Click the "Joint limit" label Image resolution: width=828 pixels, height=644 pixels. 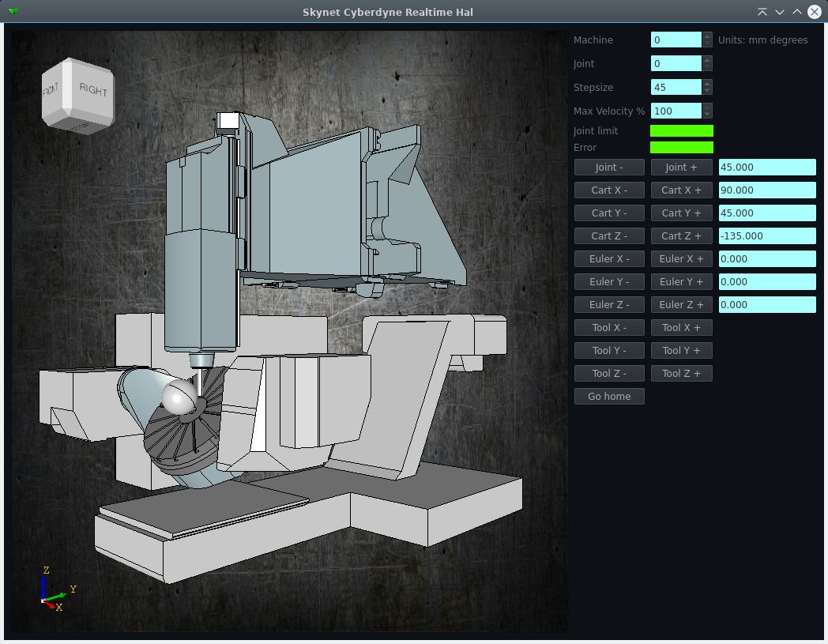pos(595,131)
